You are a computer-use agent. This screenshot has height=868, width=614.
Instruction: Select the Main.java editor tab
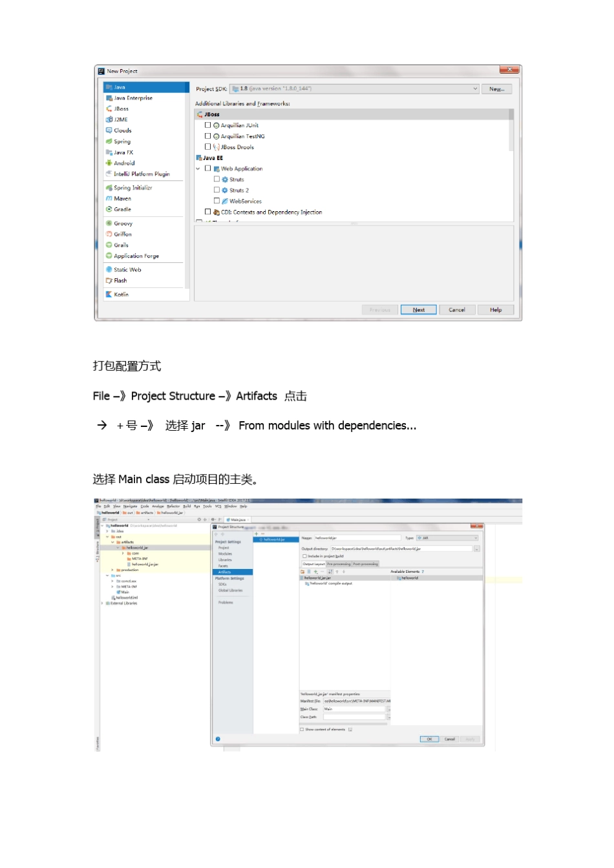[238, 519]
